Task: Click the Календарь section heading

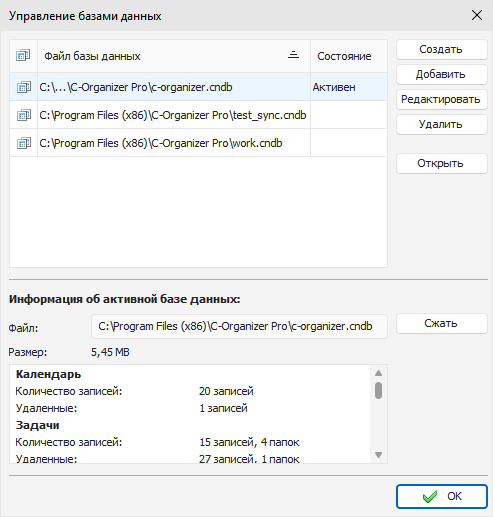Action: tap(48, 374)
